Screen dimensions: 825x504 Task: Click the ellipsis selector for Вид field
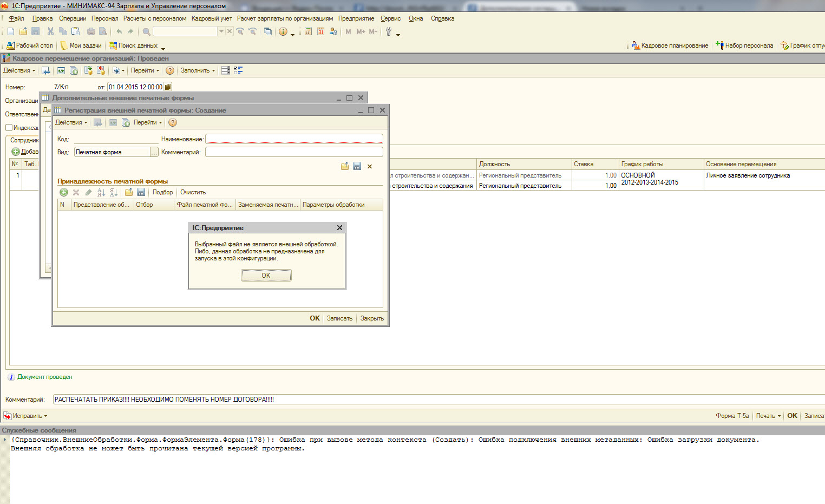coord(154,152)
